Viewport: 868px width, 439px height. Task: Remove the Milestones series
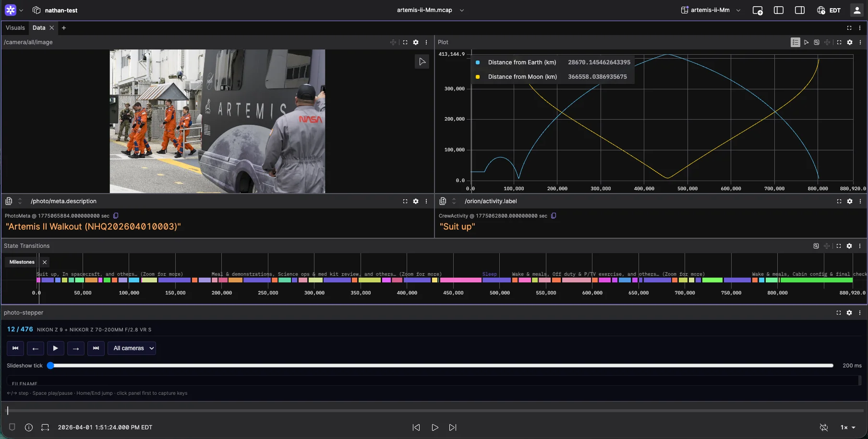[45, 262]
